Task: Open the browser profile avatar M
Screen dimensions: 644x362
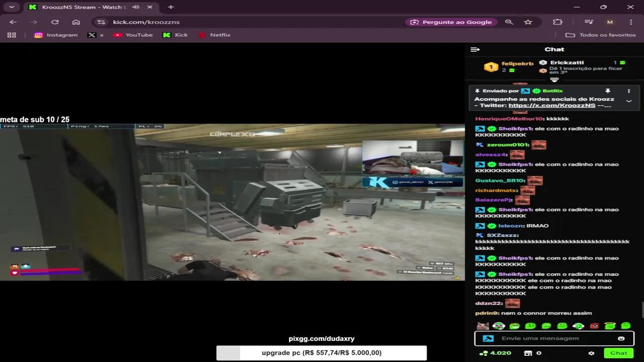Action: (610, 22)
